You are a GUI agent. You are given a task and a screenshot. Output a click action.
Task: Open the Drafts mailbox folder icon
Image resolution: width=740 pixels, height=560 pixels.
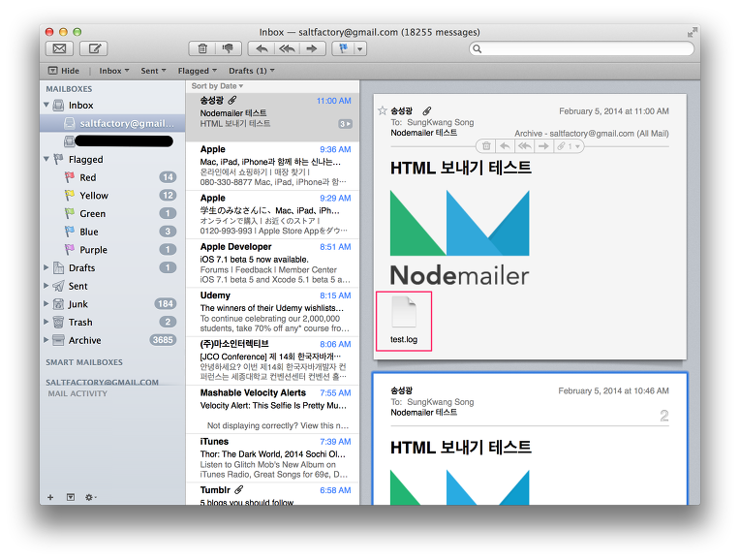pyautogui.click(x=58, y=267)
